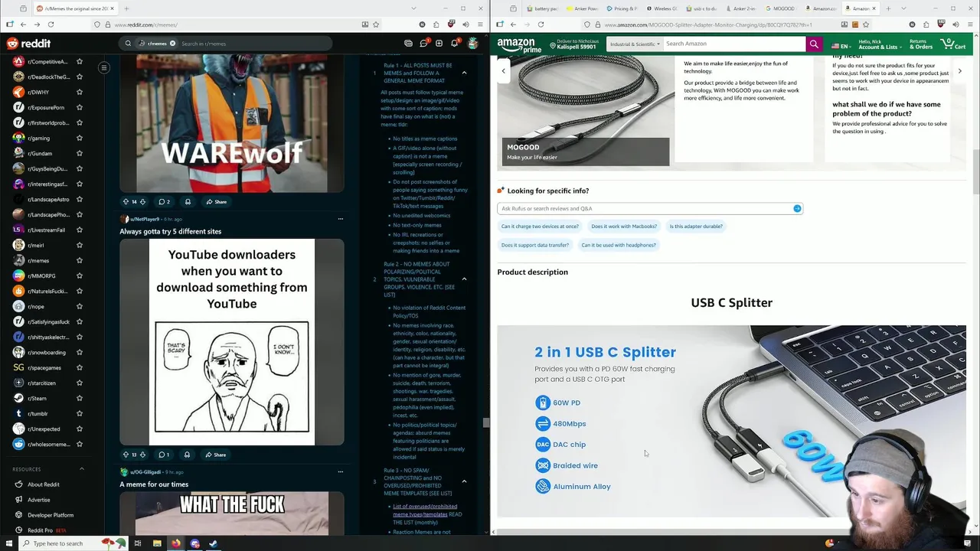Upvote the WAREwolf post
Screen dimensions: 980x551
[126, 201]
